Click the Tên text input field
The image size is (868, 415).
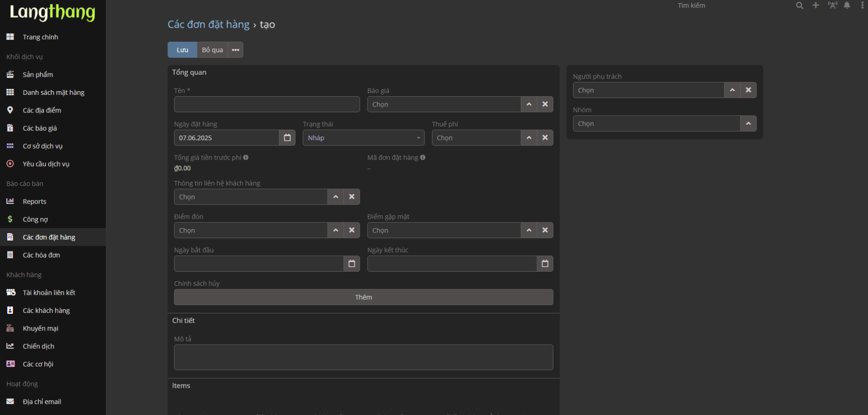(267, 104)
